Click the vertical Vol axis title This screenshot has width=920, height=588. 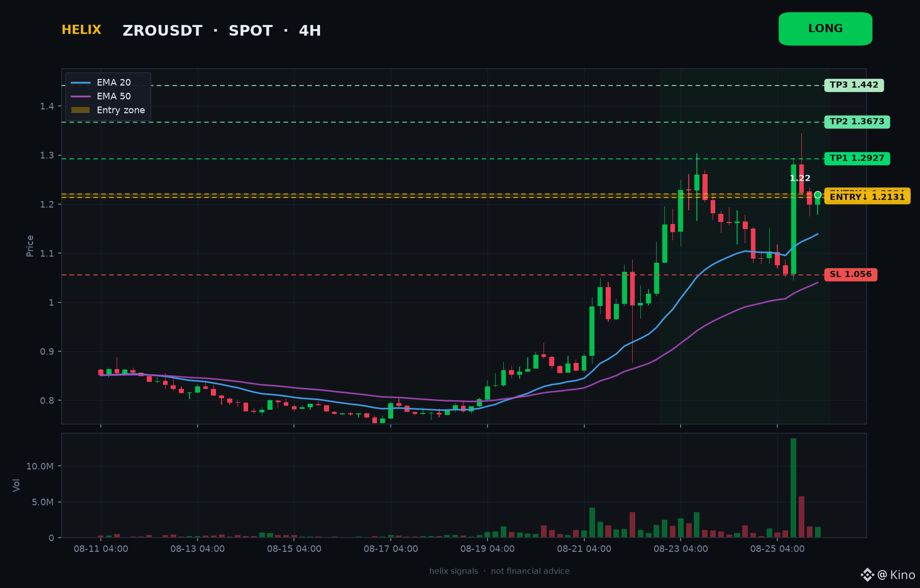point(16,485)
